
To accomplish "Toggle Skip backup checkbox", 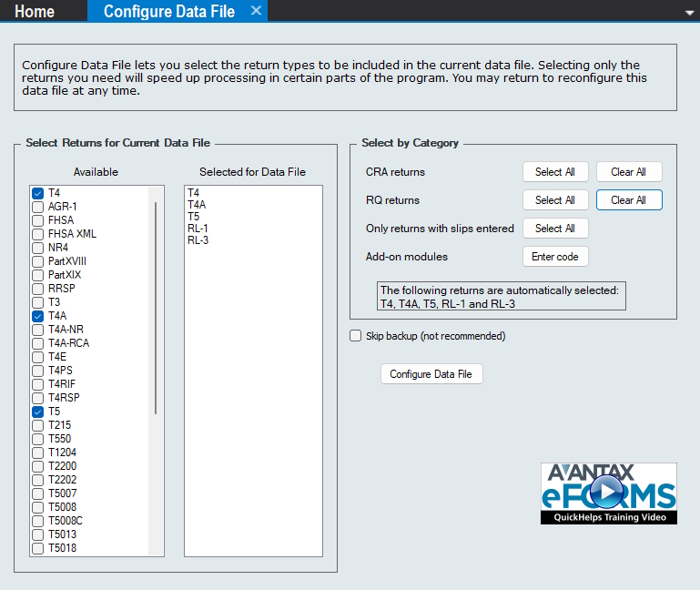I will (356, 336).
